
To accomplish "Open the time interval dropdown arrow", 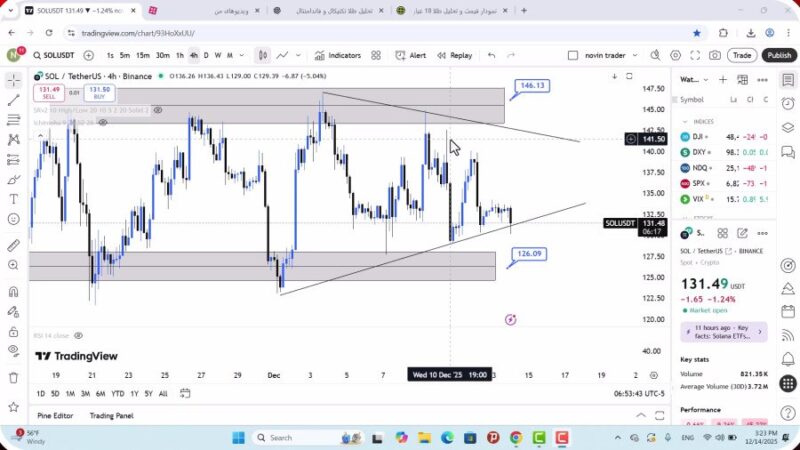I will point(243,55).
